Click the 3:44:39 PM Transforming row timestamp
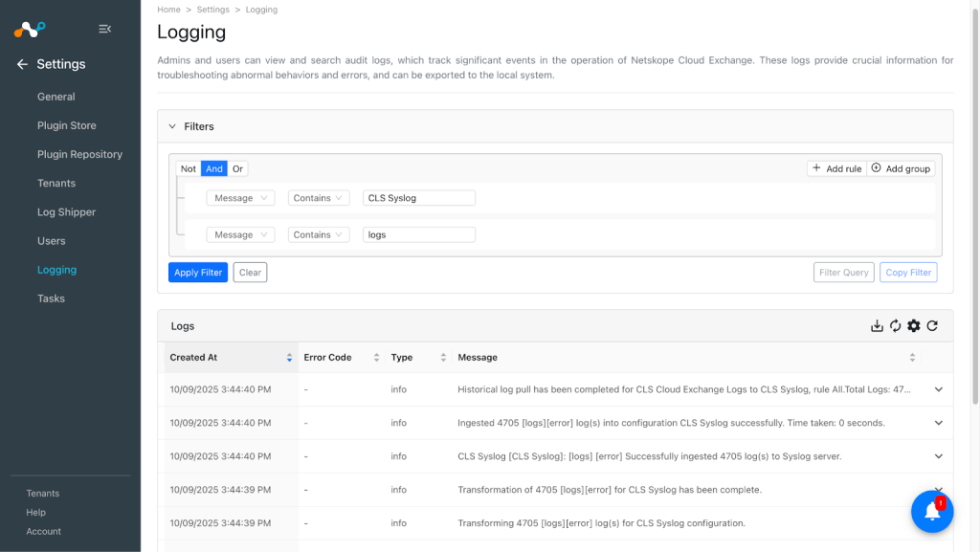The image size is (980, 552). click(221, 523)
